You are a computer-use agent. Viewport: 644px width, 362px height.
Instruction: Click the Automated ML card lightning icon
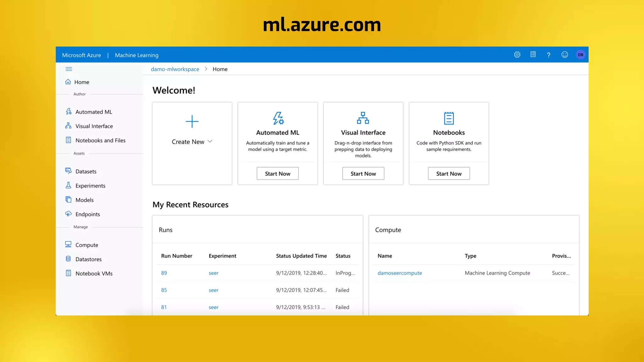click(x=278, y=118)
